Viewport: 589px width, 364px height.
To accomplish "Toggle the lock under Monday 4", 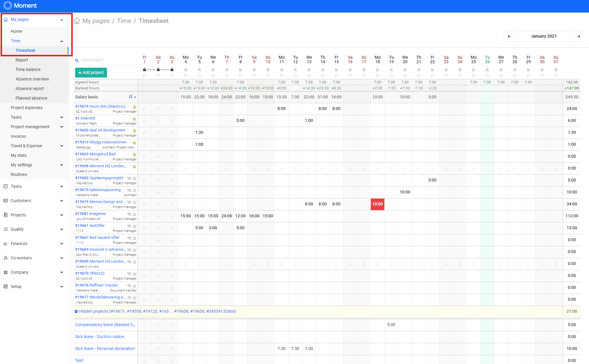I will [186, 69].
